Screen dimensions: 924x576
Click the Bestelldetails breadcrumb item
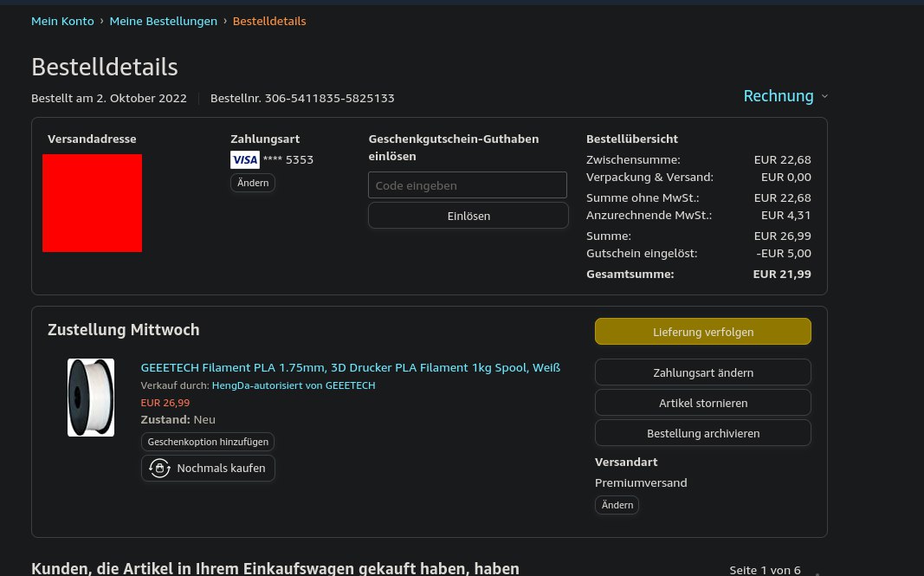(x=269, y=21)
